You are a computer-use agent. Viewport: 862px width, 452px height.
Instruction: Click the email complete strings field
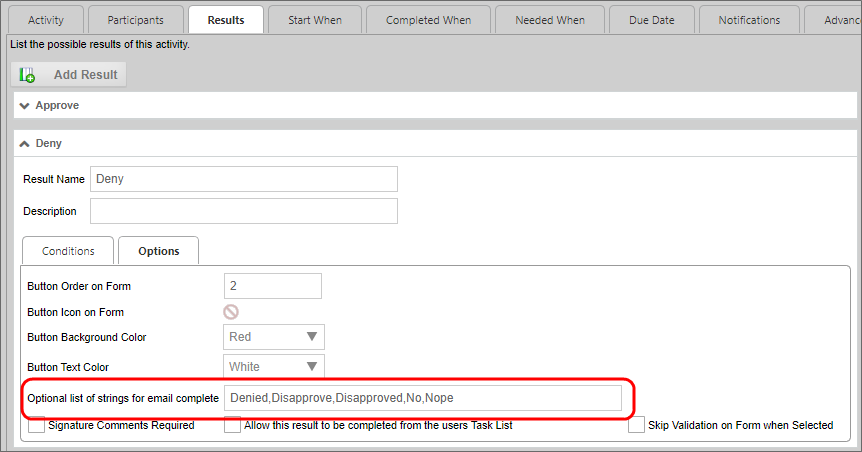(422, 398)
